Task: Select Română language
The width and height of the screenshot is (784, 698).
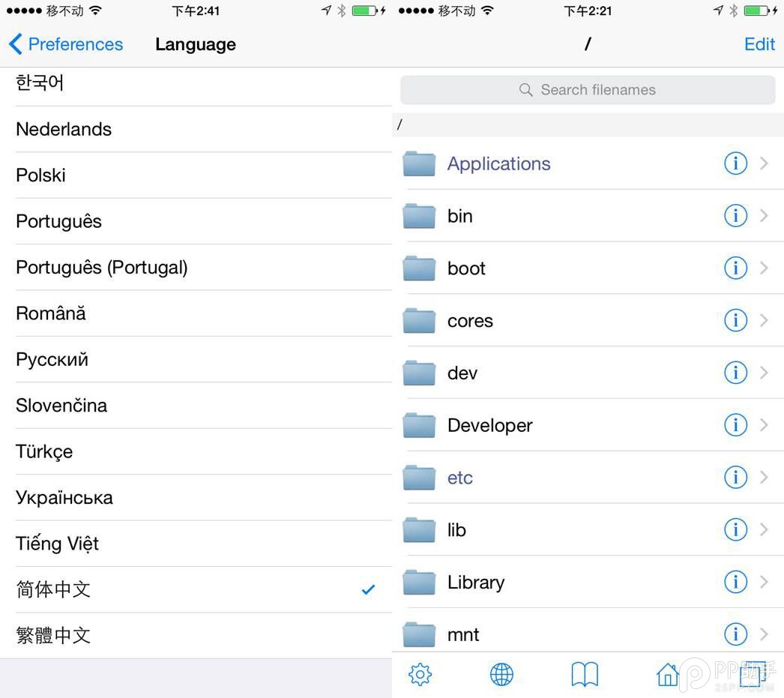Action: 196,313
